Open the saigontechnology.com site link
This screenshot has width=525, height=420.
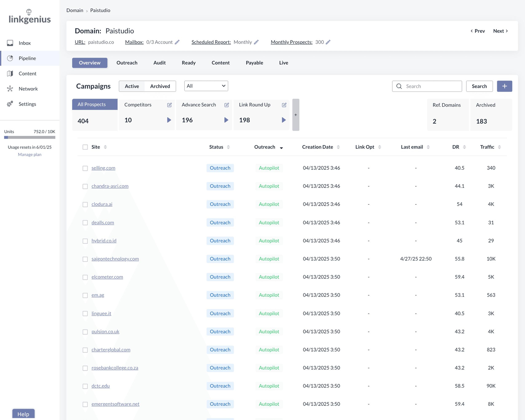pyautogui.click(x=115, y=259)
